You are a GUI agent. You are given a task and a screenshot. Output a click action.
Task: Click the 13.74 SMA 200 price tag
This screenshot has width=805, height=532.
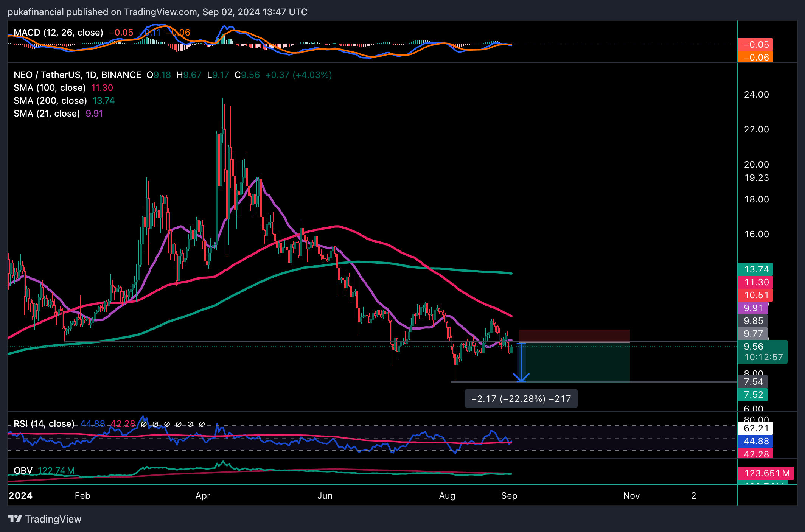(755, 269)
